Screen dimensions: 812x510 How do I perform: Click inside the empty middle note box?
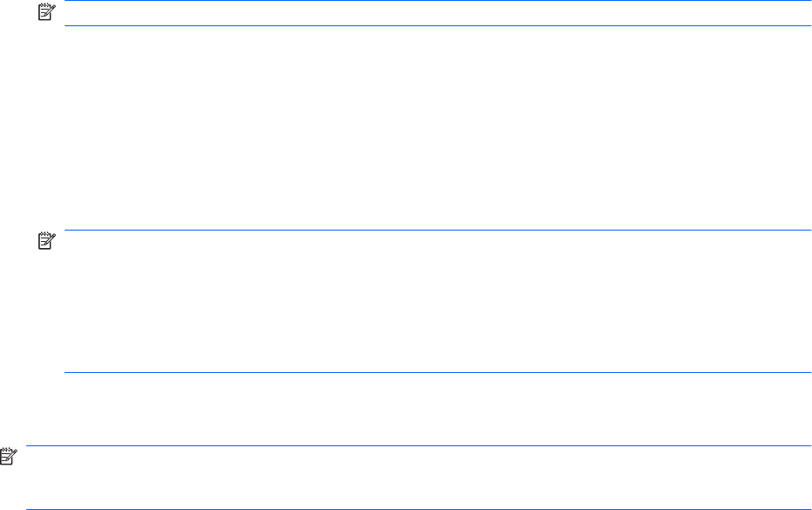[x=437, y=301]
